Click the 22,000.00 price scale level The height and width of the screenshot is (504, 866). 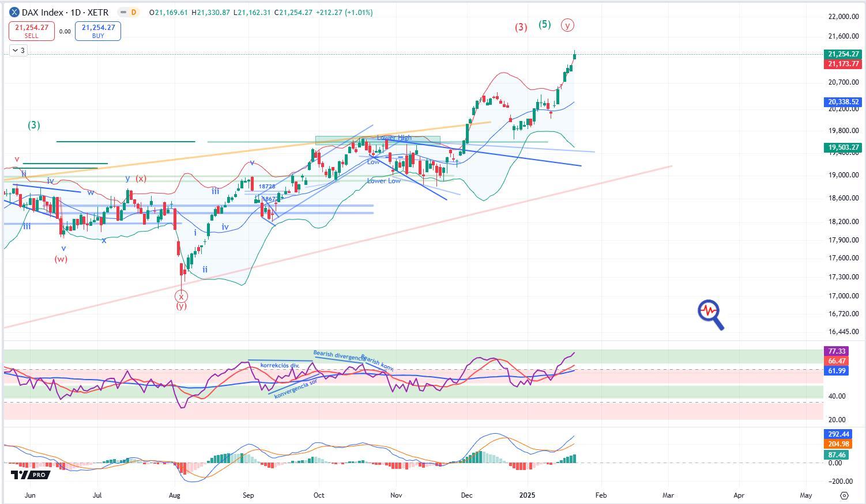coord(844,17)
